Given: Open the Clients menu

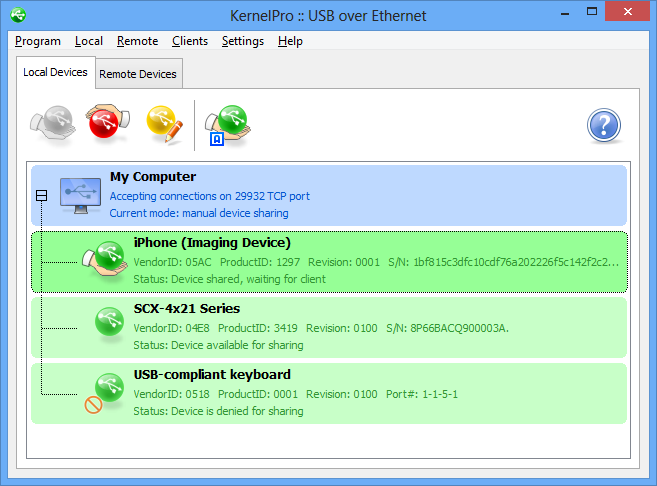Looking at the screenshot, I should click(190, 41).
